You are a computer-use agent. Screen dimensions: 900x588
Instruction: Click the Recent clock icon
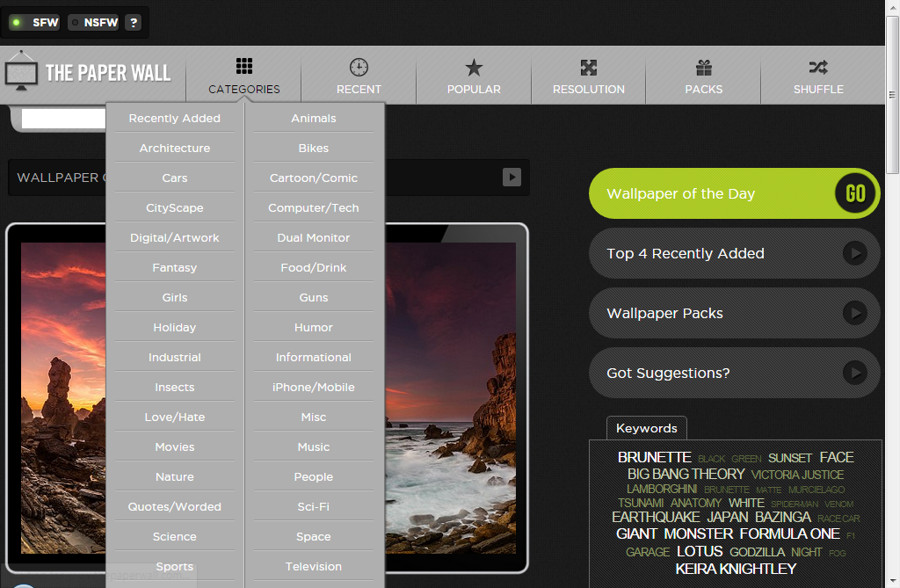[359, 67]
